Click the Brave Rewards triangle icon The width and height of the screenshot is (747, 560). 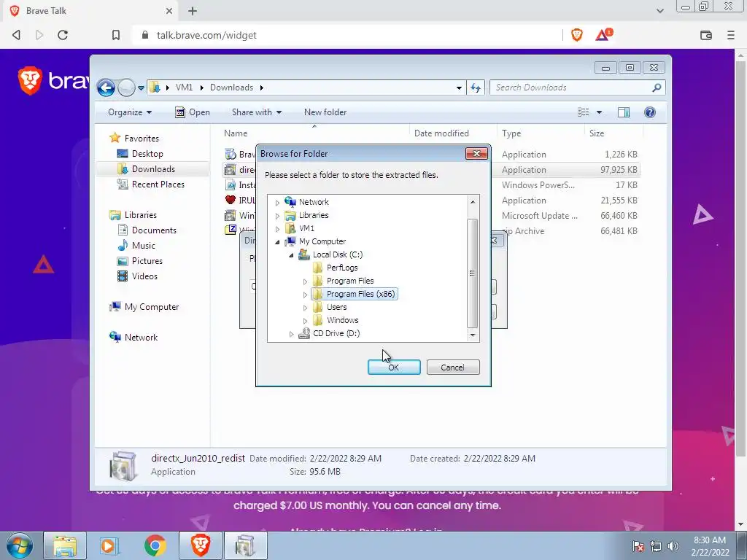point(603,35)
